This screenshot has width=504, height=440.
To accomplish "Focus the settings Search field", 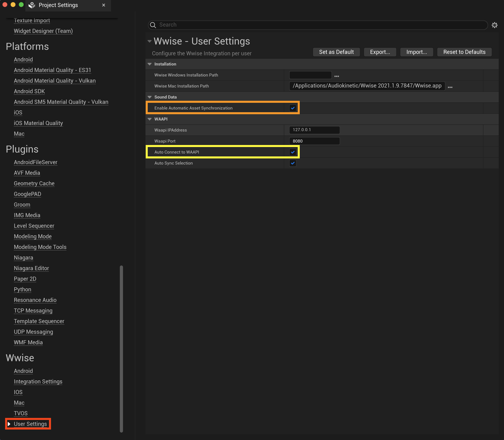I will pos(318,25).
